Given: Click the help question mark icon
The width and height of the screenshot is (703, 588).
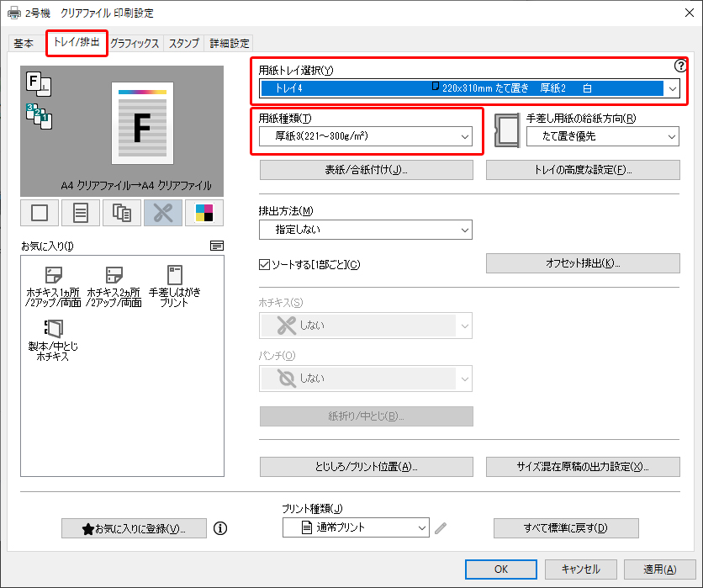Looking at the screenshot, I should (x=681, y=66).
